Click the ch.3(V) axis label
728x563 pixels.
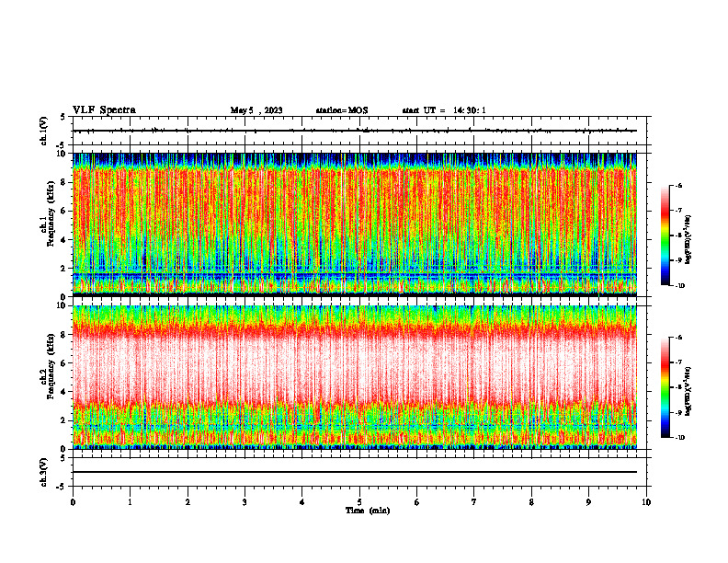pos(43,472)
